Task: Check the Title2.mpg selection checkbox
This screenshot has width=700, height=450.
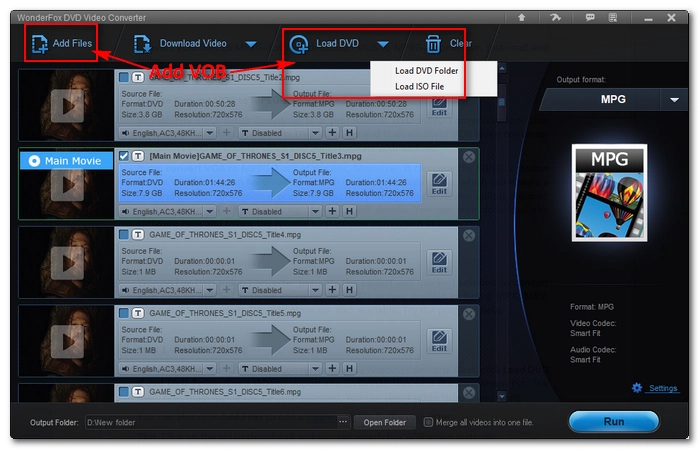Action: click(x=124, y=77)
